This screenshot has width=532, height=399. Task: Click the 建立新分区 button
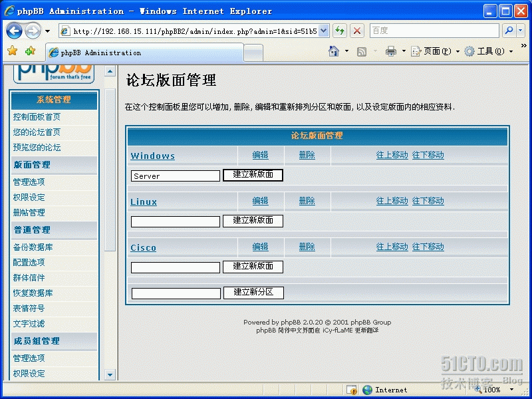coord(253,293)
